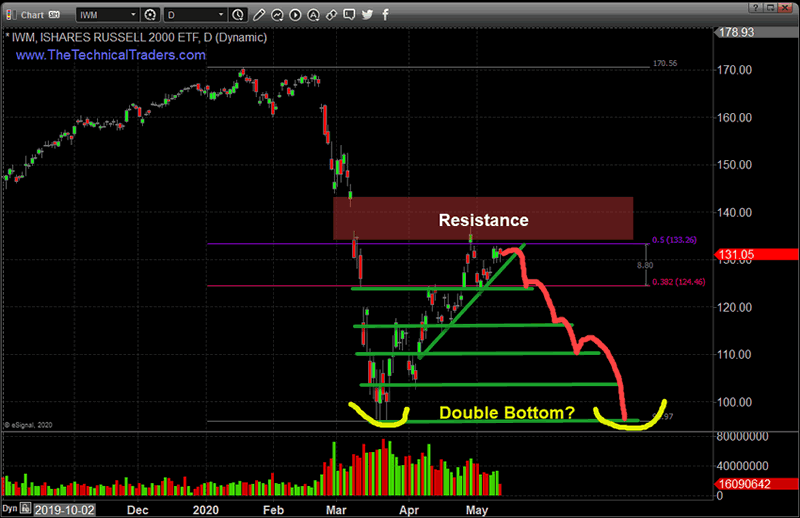Click the symbol settings gear icon
800x518 pixels.
coord(150,15)
